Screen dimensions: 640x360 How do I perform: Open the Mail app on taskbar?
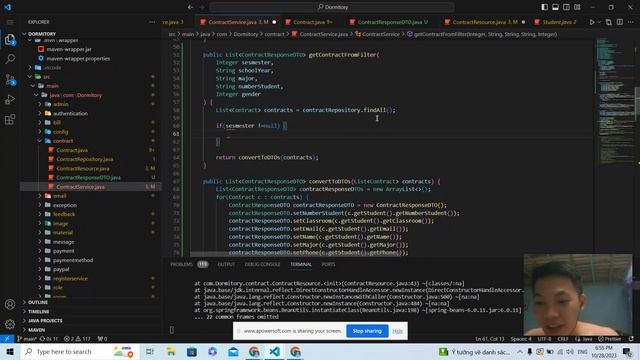click(x=233, y=351)
